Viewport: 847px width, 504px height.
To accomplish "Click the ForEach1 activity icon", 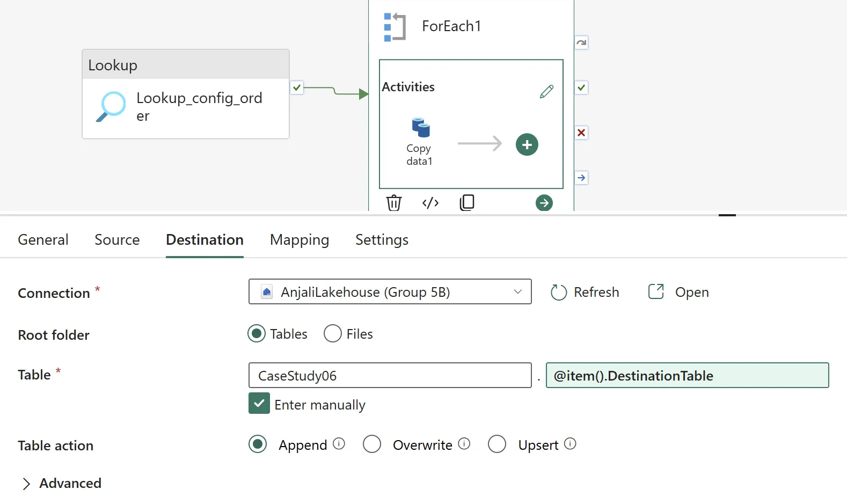I will pos(395,27).
